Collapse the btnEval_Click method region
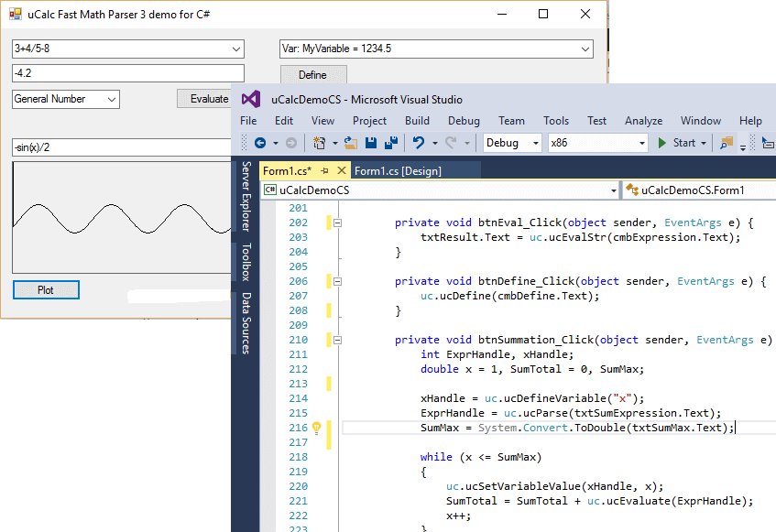 coord(338,222)
